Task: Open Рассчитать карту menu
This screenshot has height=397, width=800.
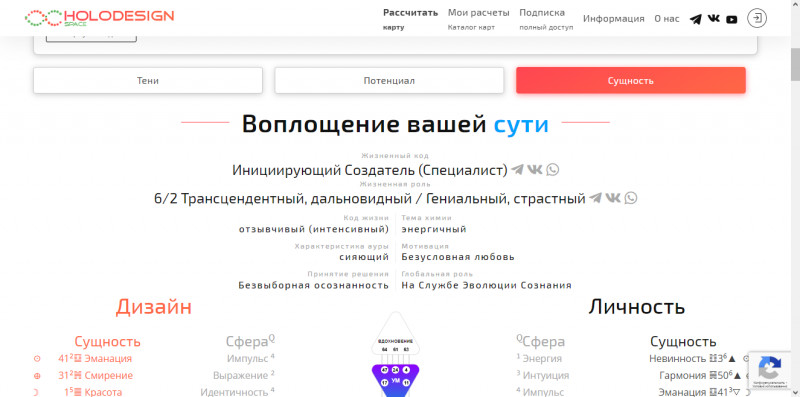Action: [410, 19]
